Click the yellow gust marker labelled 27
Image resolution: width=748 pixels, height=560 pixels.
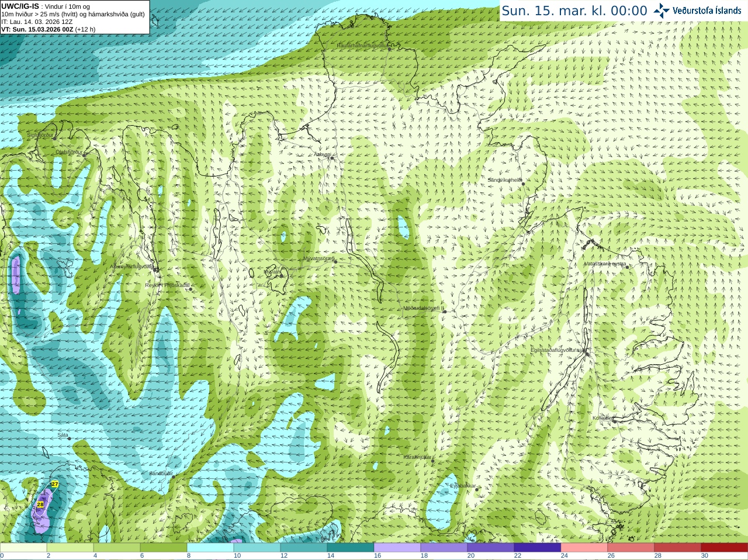55,484
